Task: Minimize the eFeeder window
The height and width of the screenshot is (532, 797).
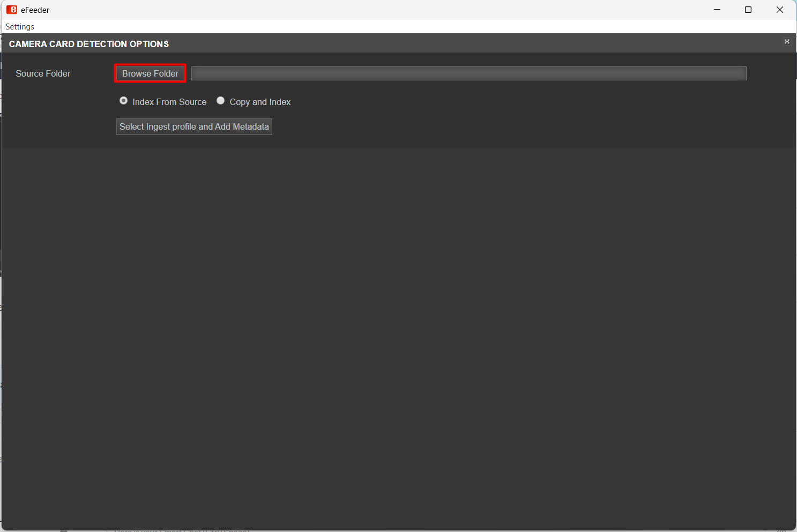Action: [717, 10]
